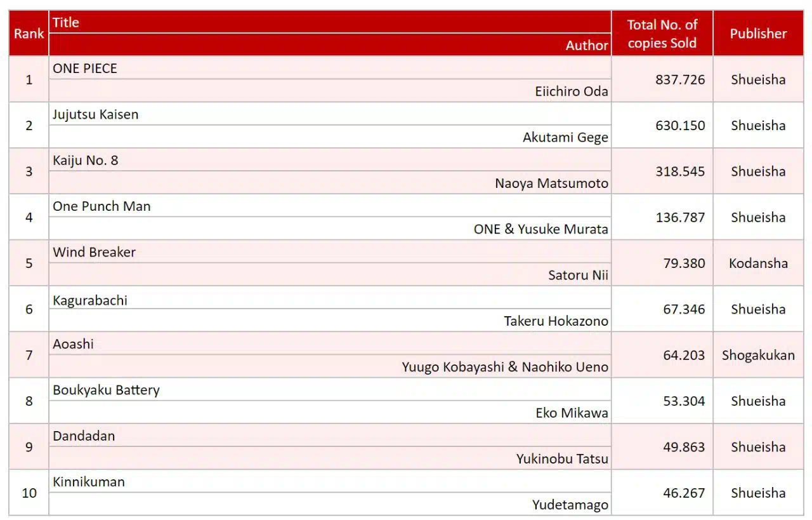Click the author Satoru Nii
Viewport: 812px width, 520px height.
pos(578,275)
